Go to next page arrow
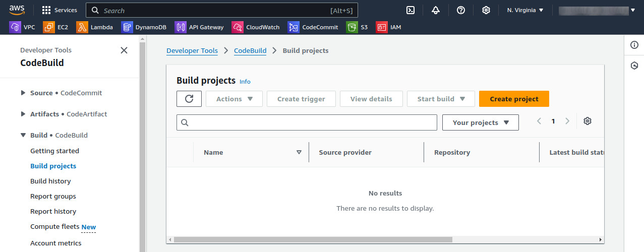 [x=567, y=121]
